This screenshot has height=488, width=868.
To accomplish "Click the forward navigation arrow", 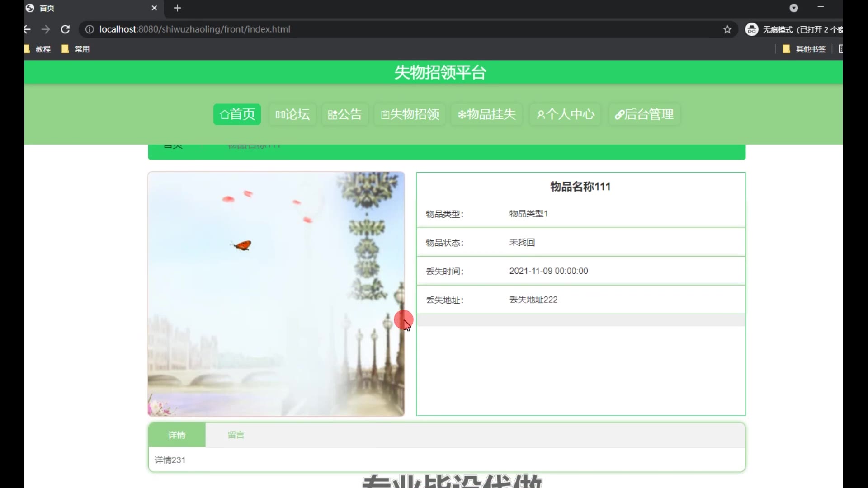I will click(x=46, y=29).
